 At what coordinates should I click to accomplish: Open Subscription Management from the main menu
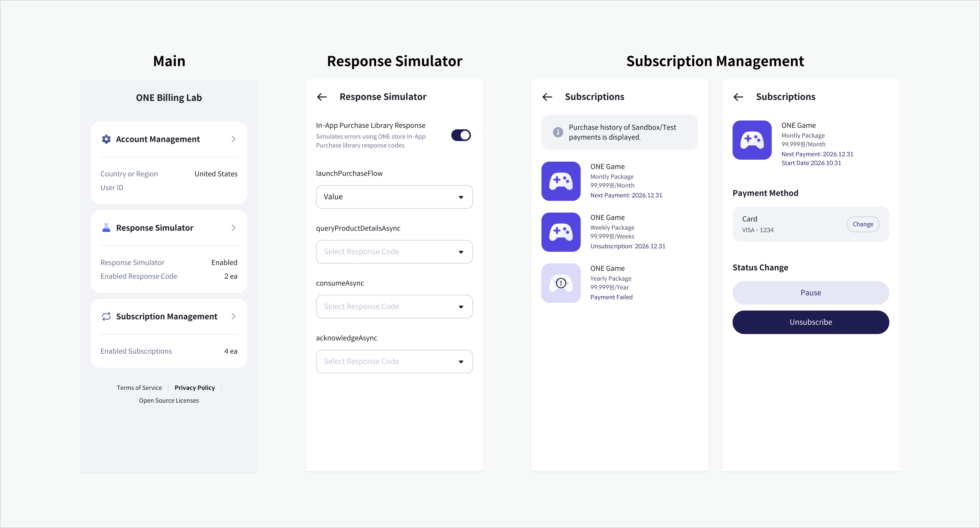167,316
